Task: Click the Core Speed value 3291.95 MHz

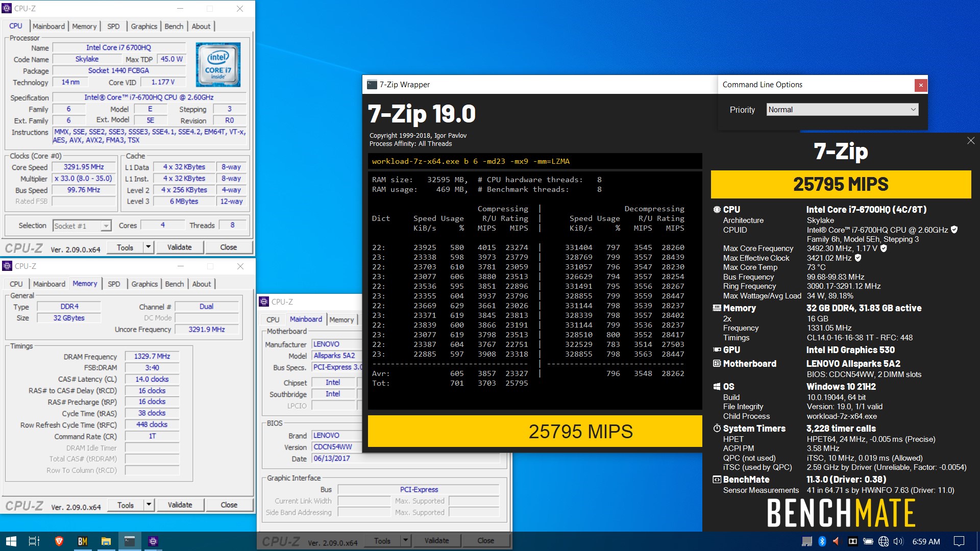Action: point(84,167)
